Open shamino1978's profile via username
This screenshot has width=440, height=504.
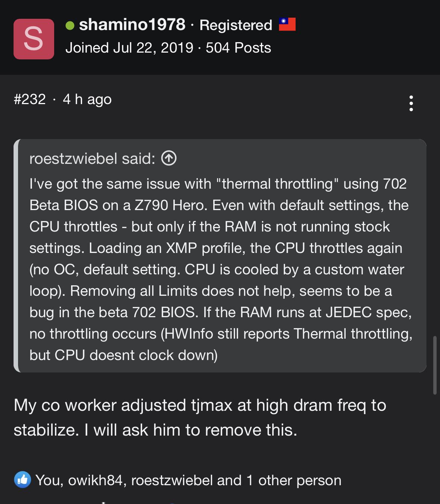(x=132, y=25)
